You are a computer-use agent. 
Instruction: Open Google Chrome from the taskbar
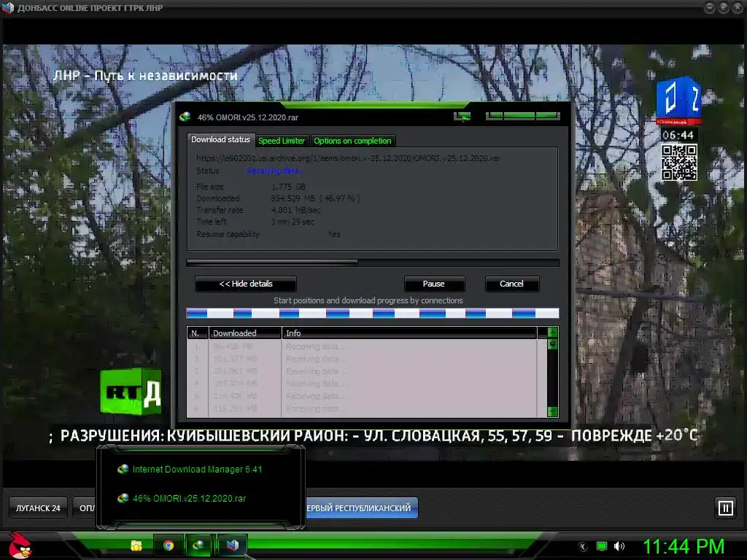coord(169,545)
